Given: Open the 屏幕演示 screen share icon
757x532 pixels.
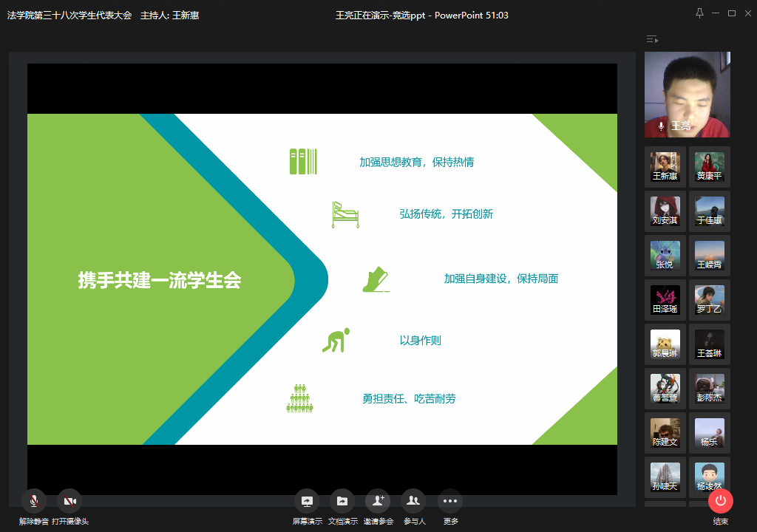Looking at the screenshot, I should tap(307, 501).
